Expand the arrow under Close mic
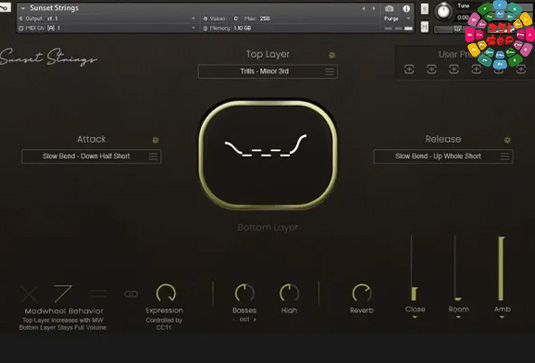 (x=415, y=317)
